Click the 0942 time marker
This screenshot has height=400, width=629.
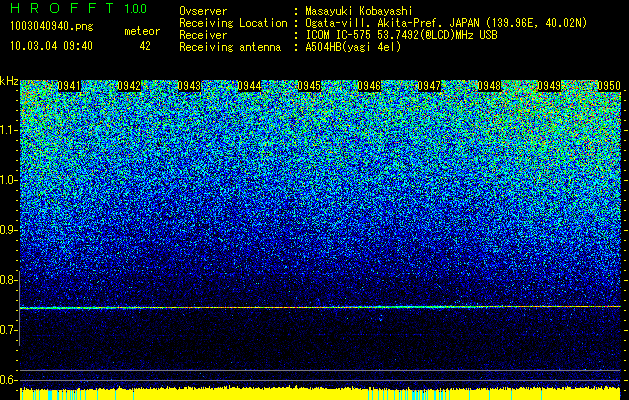pyautogui.click(x=129, y=86)
